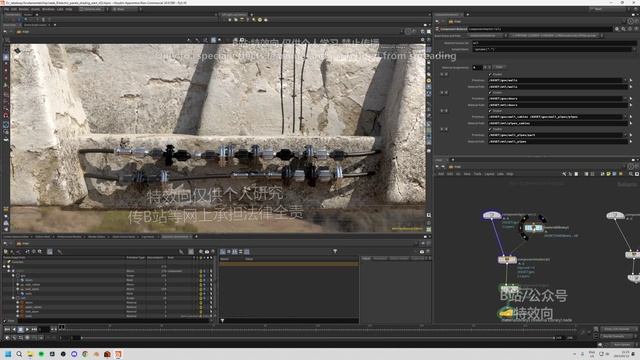This screenshot has height=360, width=640.
Task: Toggle Enable checkbox above the /ASSET/geo/doors entry
Action: click(x=490, y=93)
